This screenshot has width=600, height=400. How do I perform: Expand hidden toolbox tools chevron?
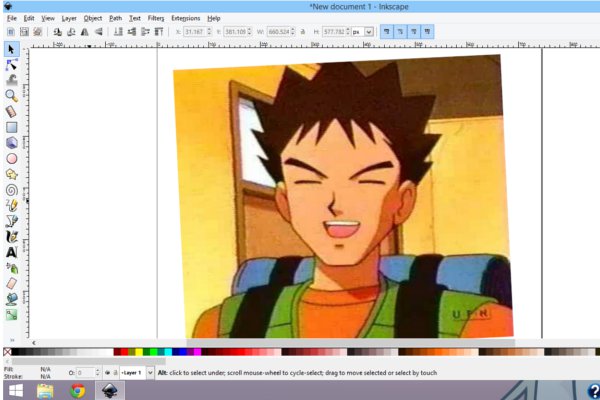(12, 340)
